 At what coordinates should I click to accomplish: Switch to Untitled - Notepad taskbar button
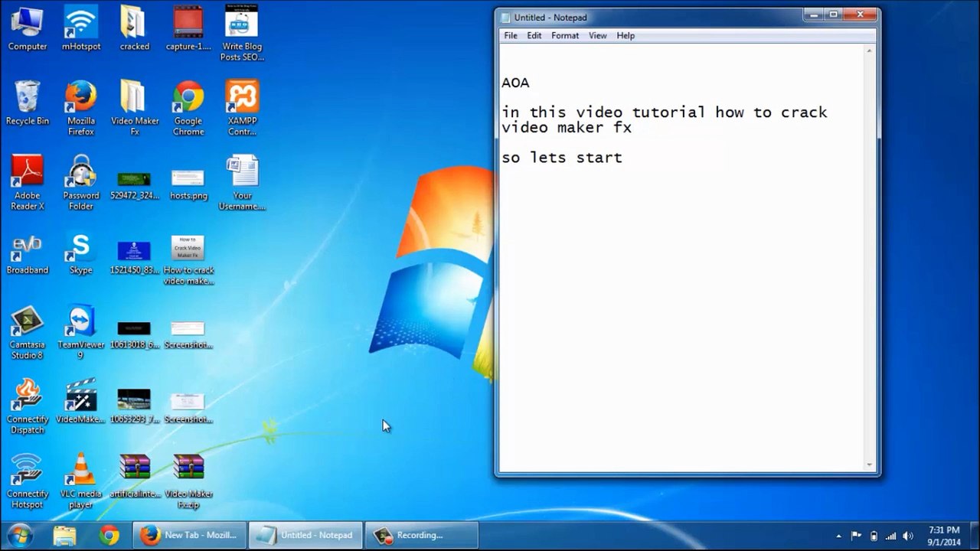pos(305,535)
